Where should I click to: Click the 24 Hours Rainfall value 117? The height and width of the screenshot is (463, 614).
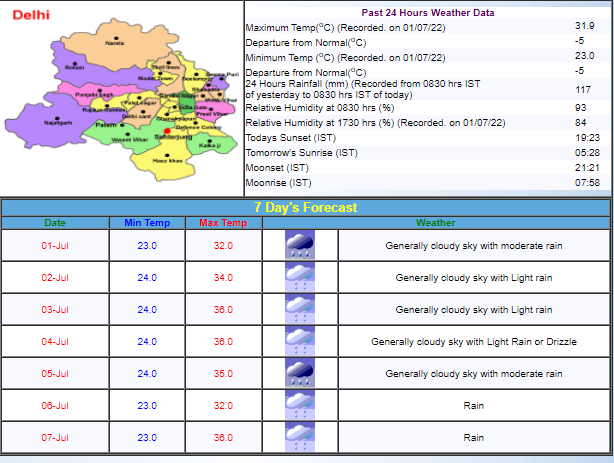[583, 90]
